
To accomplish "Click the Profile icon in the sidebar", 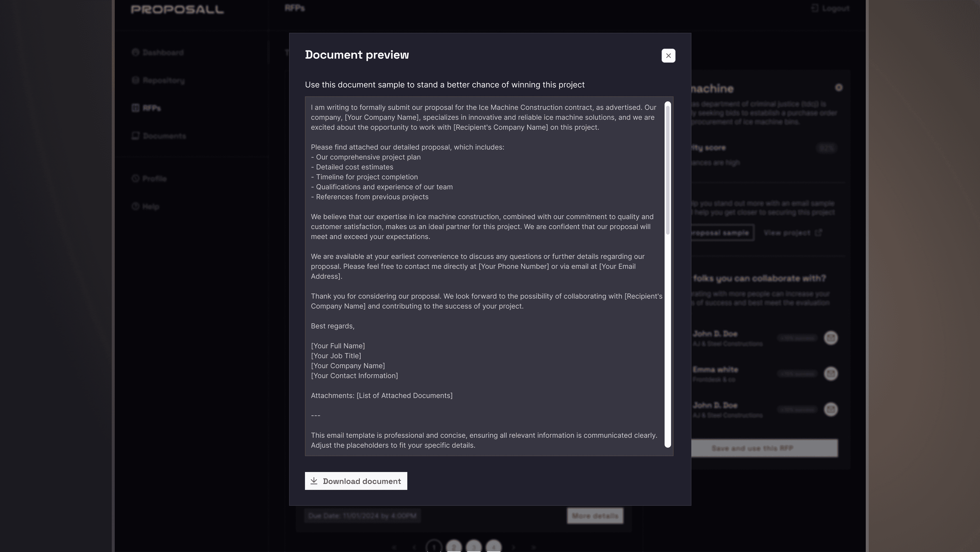I will click(135, 178).
